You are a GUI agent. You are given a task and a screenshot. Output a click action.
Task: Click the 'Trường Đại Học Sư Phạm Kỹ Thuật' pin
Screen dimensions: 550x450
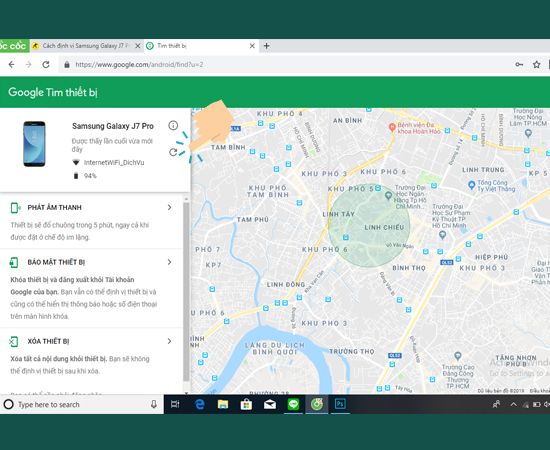pos(443,234)
